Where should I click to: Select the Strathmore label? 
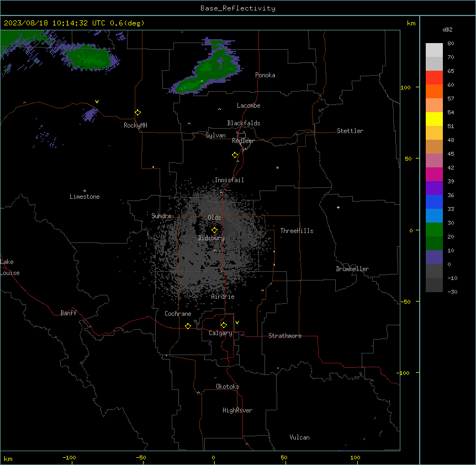coord(285,336)
